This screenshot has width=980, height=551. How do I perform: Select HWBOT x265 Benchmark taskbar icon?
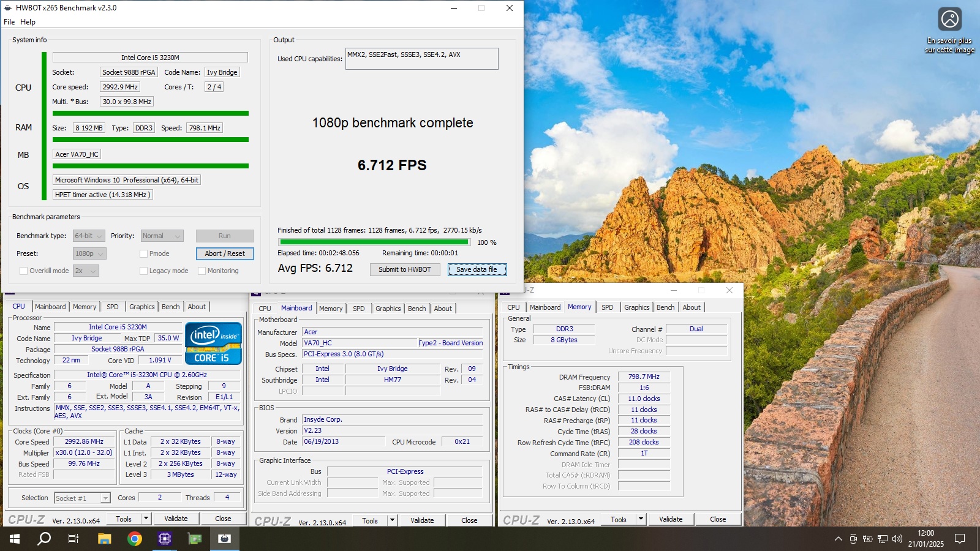point(225,539)
